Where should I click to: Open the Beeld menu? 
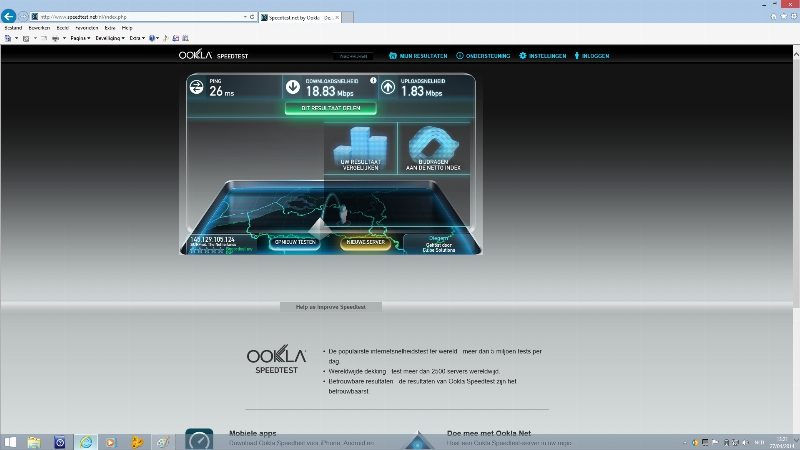[62, 28]
